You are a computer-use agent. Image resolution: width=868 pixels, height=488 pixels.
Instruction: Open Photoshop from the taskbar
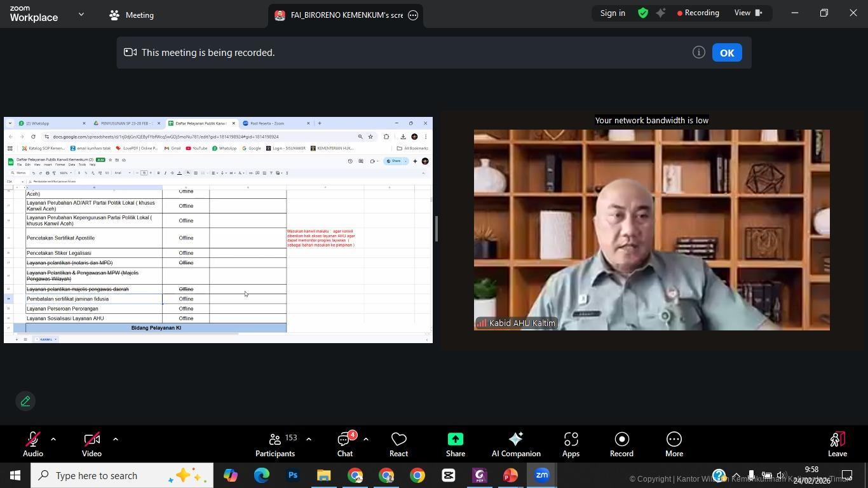pyautogui.click(x=292, y=475)
